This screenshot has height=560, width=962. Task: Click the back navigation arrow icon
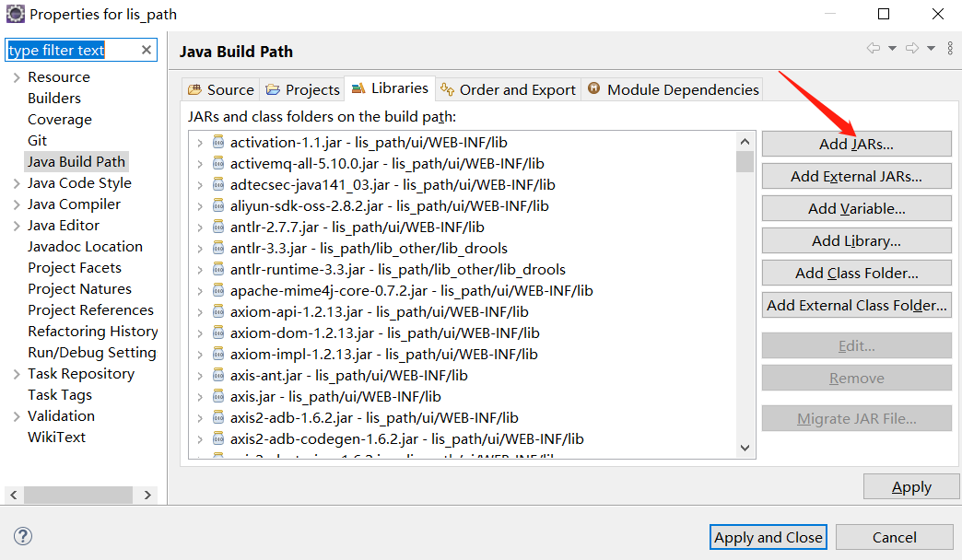pos(873,48)
